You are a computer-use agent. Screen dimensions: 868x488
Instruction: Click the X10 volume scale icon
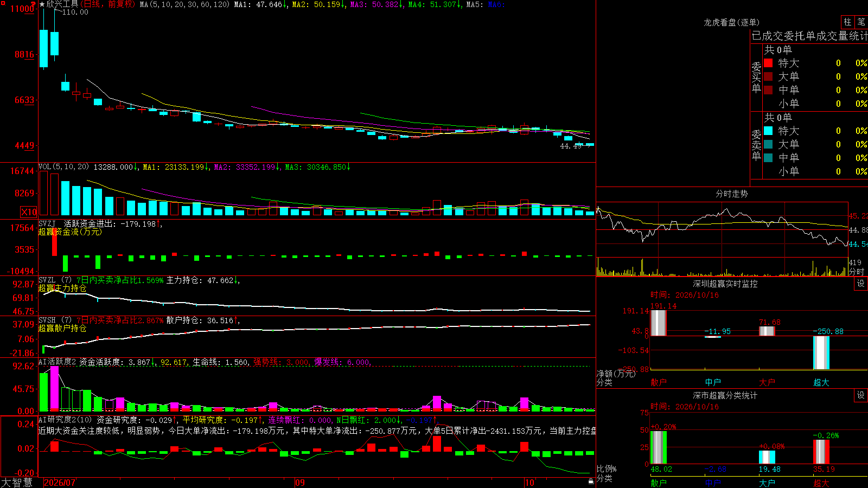pyautogui.click(x=29, y=212)
